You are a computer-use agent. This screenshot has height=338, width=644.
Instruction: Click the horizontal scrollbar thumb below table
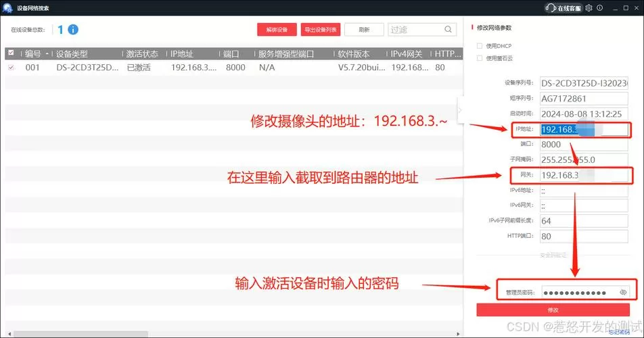(x=80, y=334)
